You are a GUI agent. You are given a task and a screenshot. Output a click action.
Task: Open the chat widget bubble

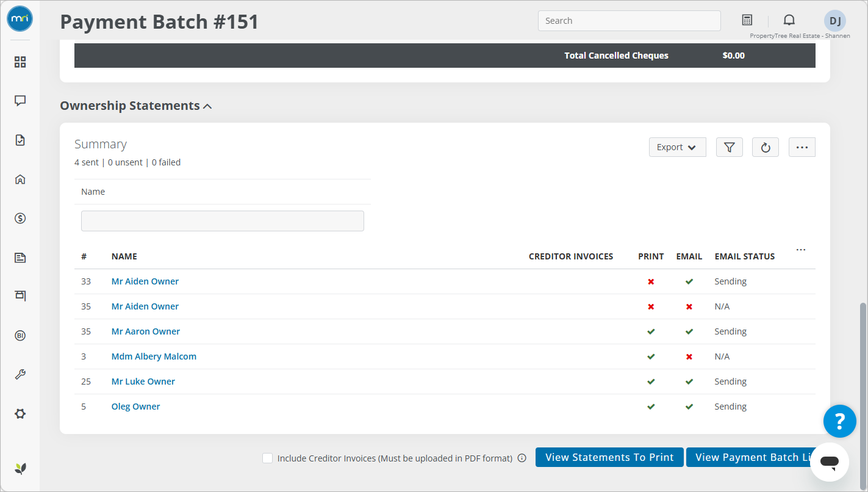pyautogui.click(x=830, y=462)
